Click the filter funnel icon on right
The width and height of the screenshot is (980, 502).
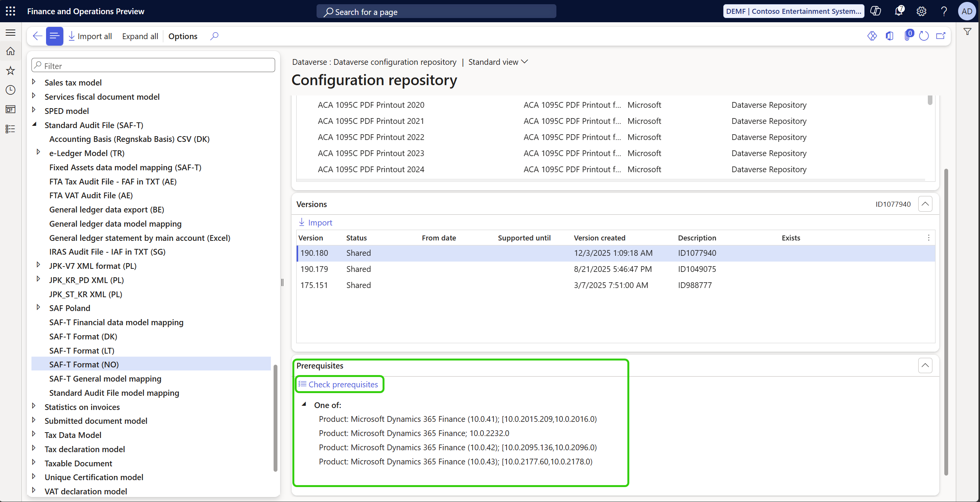(967, 32)
